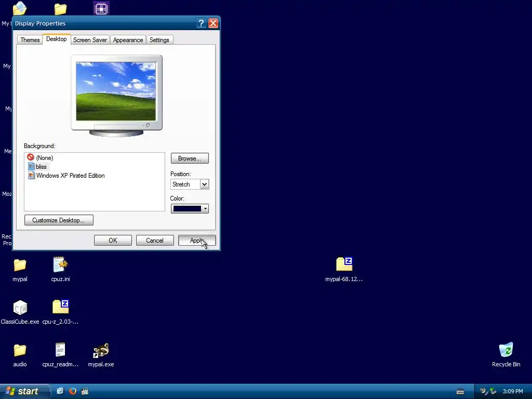Viewport: 532px width, 399px height.
Task: Open the Start menu
Action: tap(24, 391)
